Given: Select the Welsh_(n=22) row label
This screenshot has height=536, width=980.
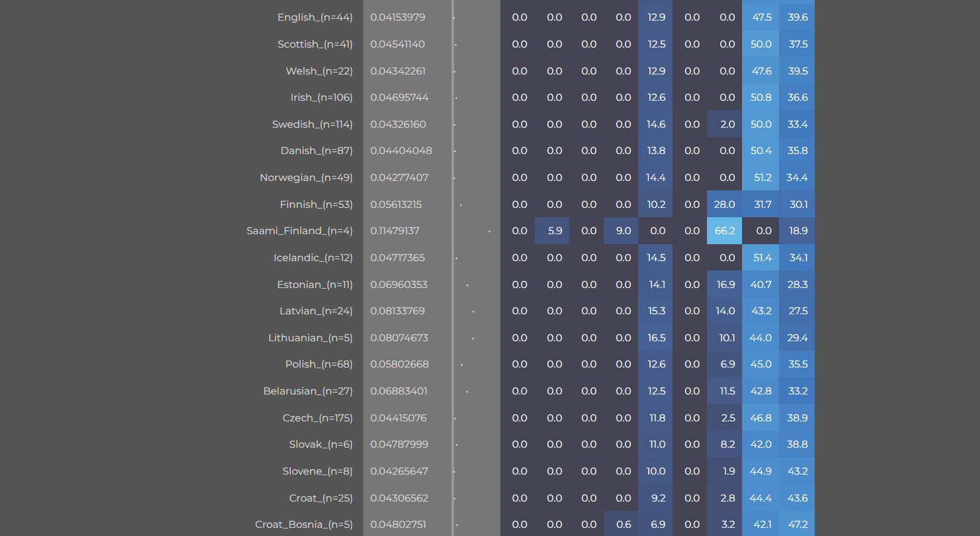Looking at the screenshot, I should point(319,71).
